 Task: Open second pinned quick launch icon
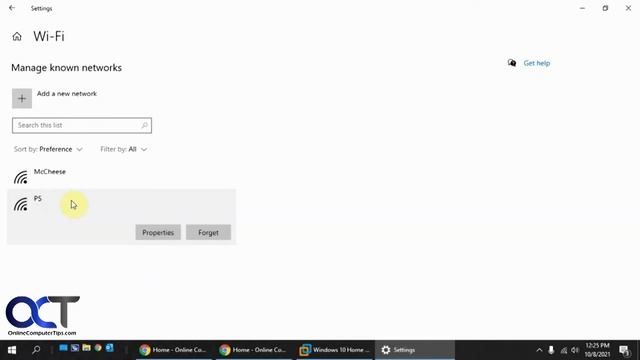tap(75, 348)
